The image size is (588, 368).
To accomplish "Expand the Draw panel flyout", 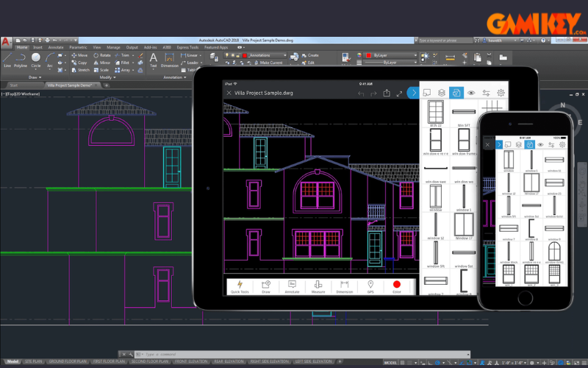I will pyautogui.click(x=35, y=77).
